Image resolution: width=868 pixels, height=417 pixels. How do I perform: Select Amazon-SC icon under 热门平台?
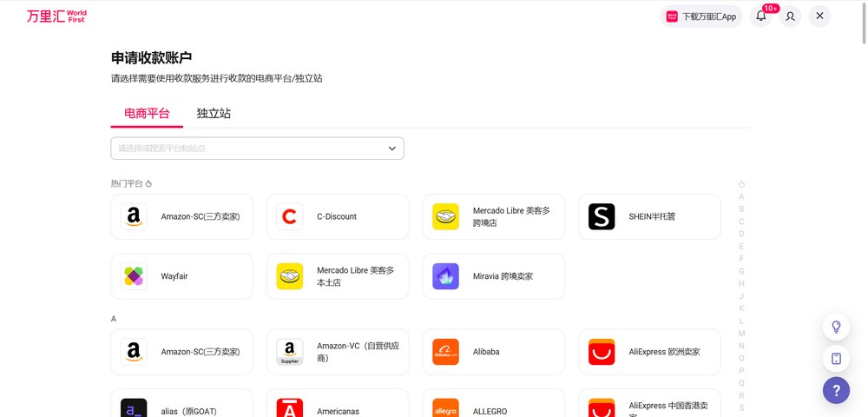click(x=134, y=216)
